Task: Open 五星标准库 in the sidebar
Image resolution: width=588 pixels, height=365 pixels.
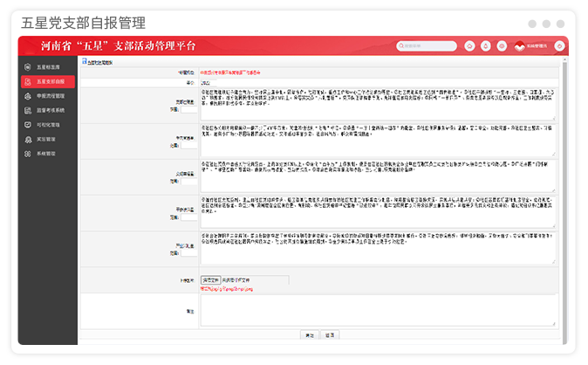Action: pyautogui.click(x=49, y=66)
